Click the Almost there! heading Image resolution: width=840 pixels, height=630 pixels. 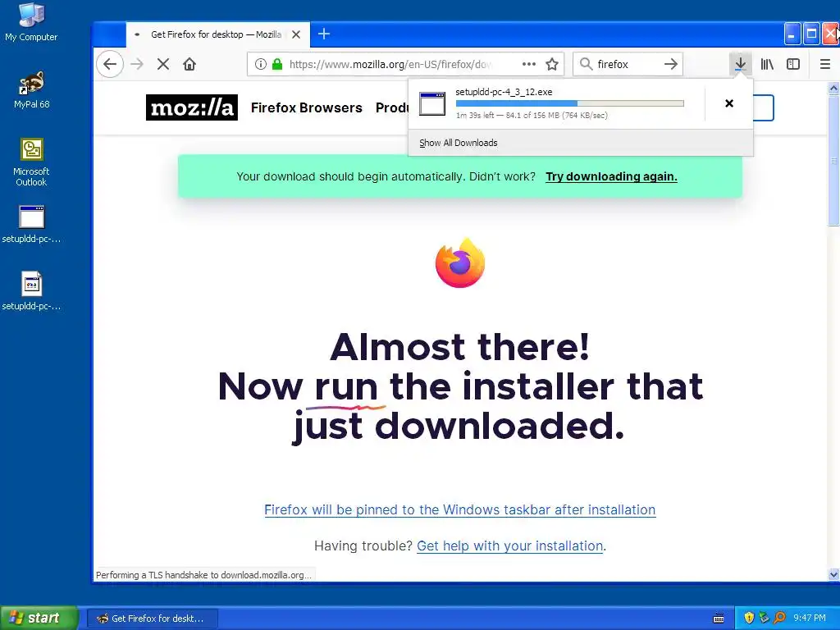(459, 347)
